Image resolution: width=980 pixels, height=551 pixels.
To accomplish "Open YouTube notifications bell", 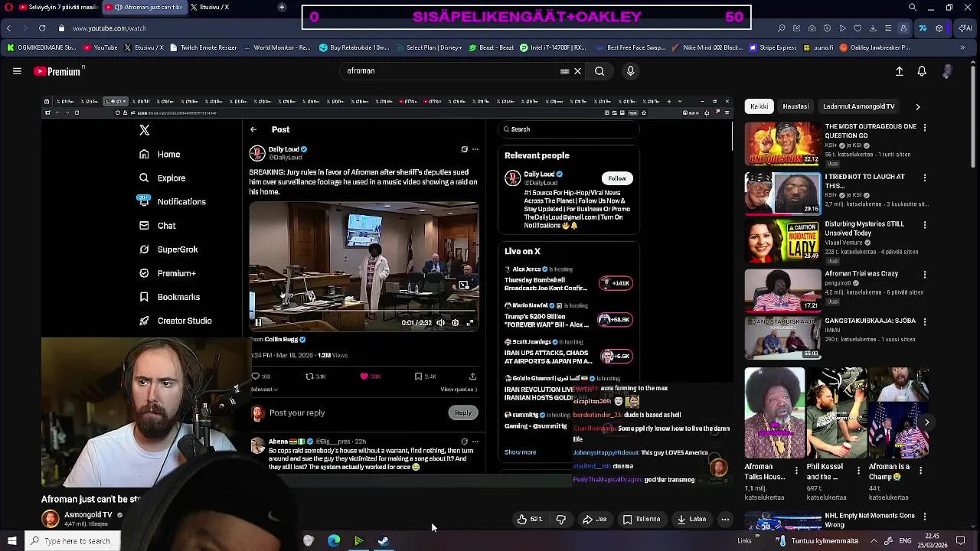I will 922,71.
